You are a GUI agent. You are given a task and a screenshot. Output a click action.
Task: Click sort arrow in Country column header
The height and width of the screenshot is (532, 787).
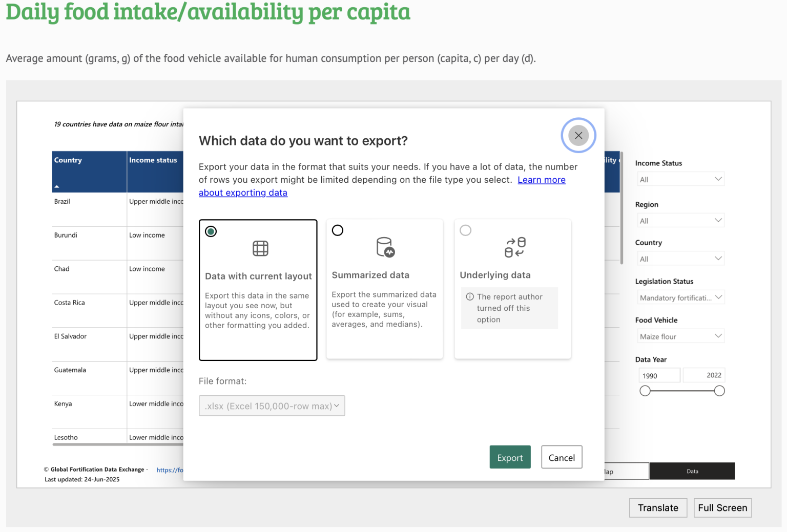57,186
